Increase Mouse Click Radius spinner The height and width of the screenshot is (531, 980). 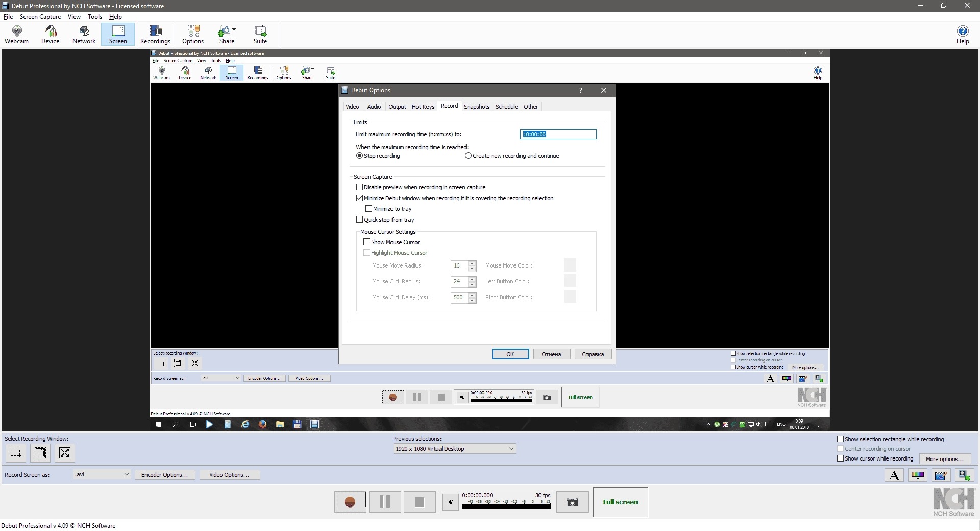click(x=472, y=279)
